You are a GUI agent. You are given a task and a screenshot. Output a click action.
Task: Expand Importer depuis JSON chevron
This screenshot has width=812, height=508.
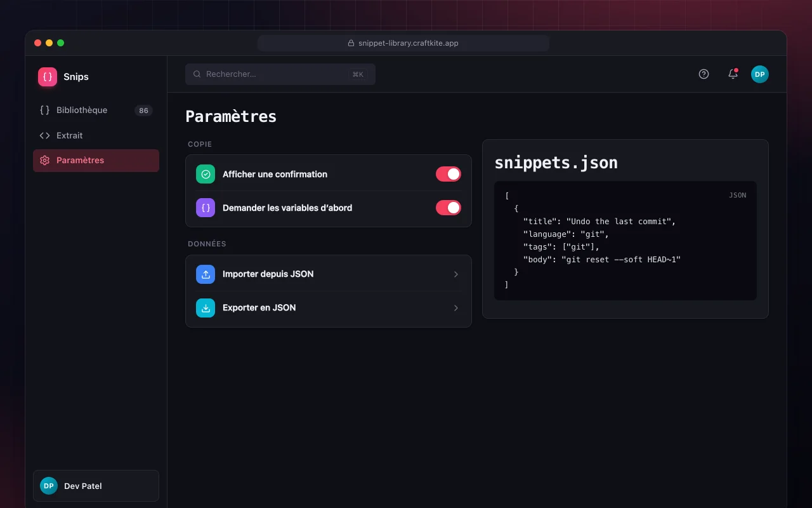pos(456,274)
